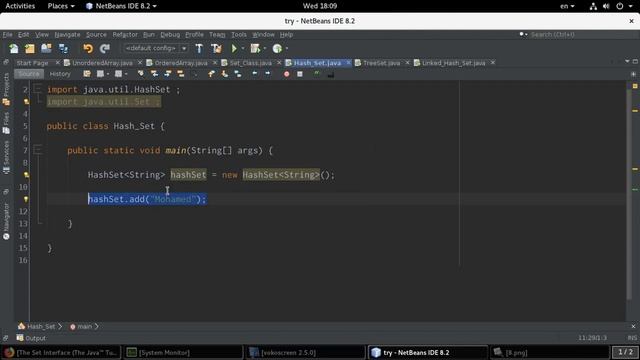Open the Files side panel
The height and width of the screenshot is (360, 640).
[6, 123]
